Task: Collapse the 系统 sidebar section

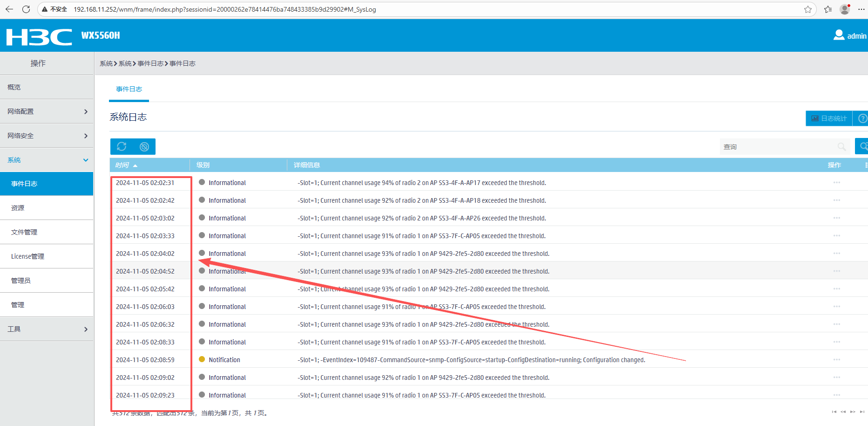Action: click(47, 160)
